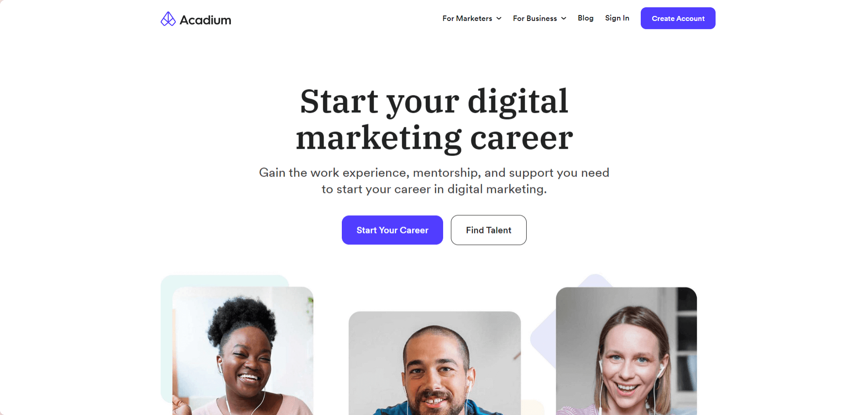Screen dimensions: 868x415
Task: Select the photo of the bearded man in blue
Action: tap(434, 363)
